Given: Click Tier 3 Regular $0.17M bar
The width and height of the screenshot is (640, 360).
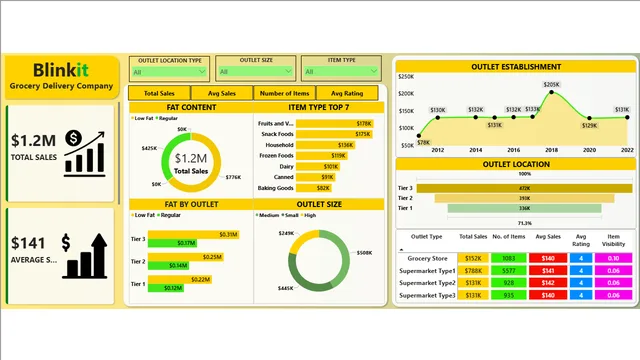Looking at the screenshot, I should (x=172, y=243).
